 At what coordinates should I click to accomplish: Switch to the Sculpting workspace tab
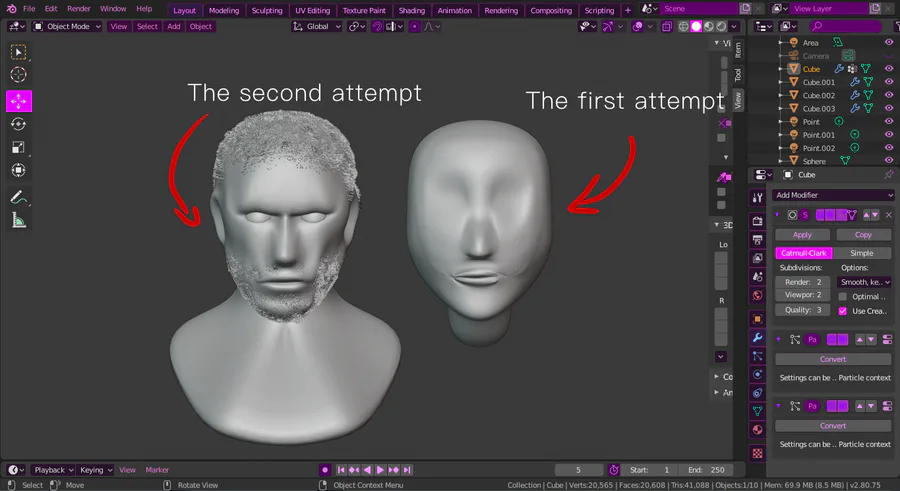(x=267, y=10)
